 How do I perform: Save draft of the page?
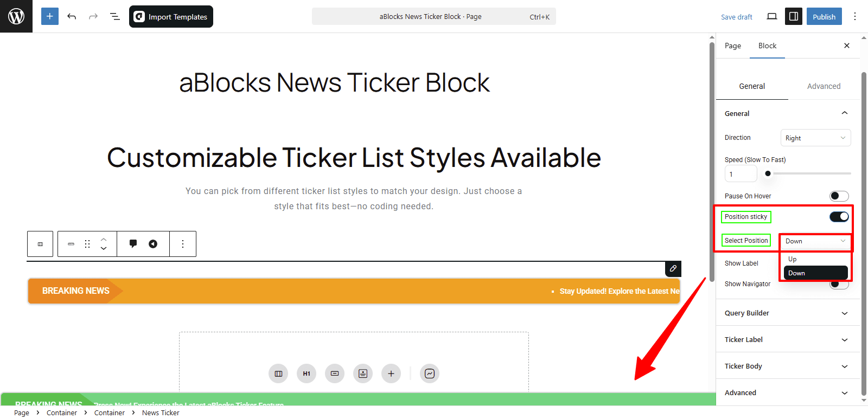coord(736,17)
